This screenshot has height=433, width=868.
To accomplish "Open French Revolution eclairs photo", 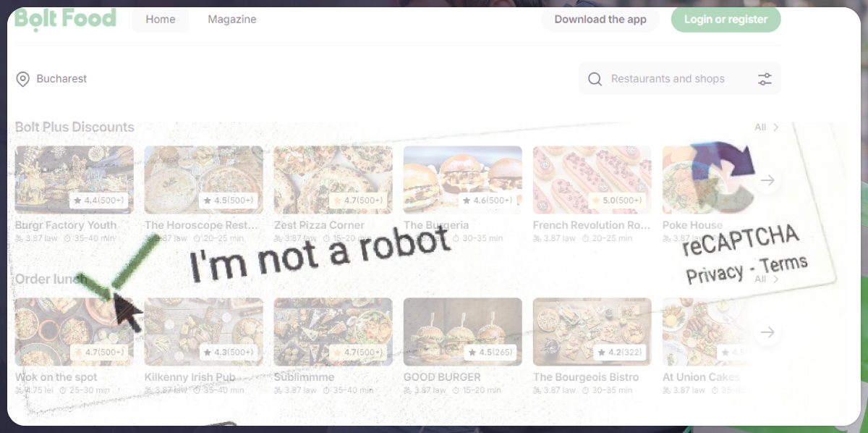I will [592, 180].
